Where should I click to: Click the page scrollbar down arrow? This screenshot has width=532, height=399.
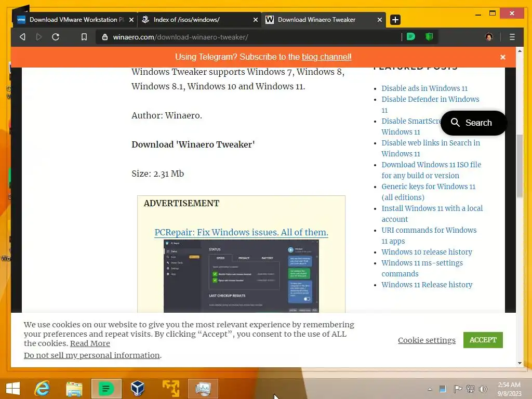click(520, 363)
